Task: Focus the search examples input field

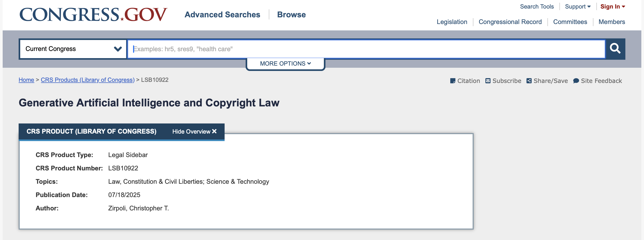Action: [366, 49]
